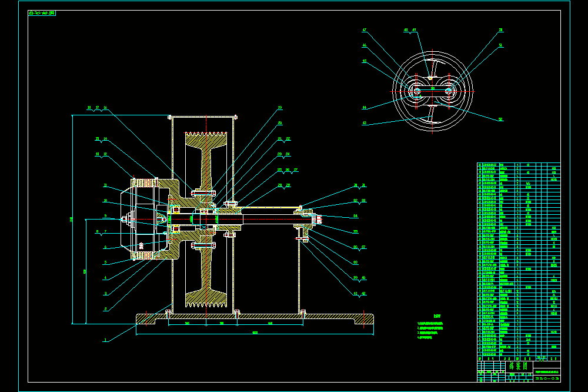Select the clutch housing on the left
The width and height of the screenshot is (588, 392).
coord(150,220)
